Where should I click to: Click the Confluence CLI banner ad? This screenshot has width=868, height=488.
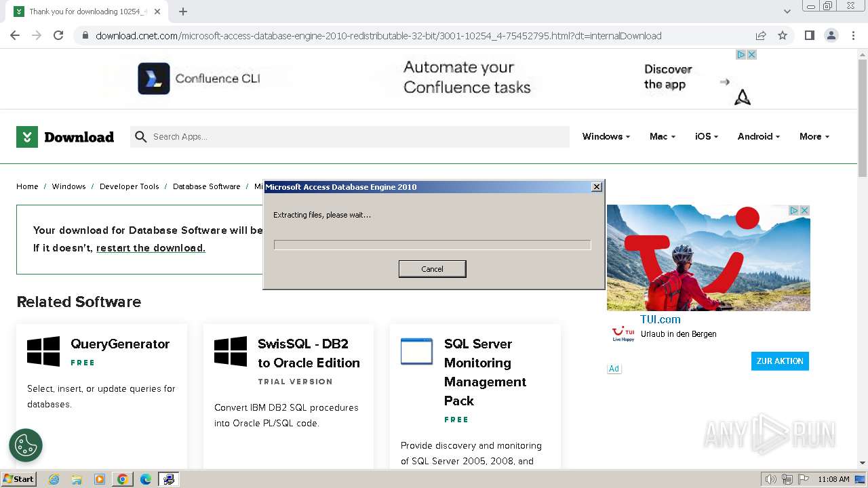pyautogui.click(x=434, y=79)
